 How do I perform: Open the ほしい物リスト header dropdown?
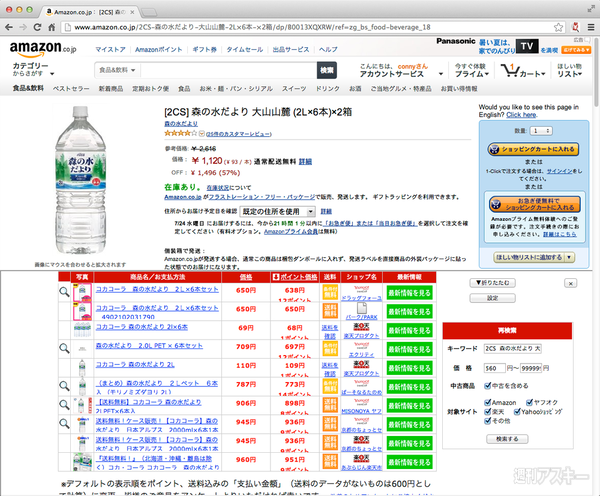click(570, 70)
